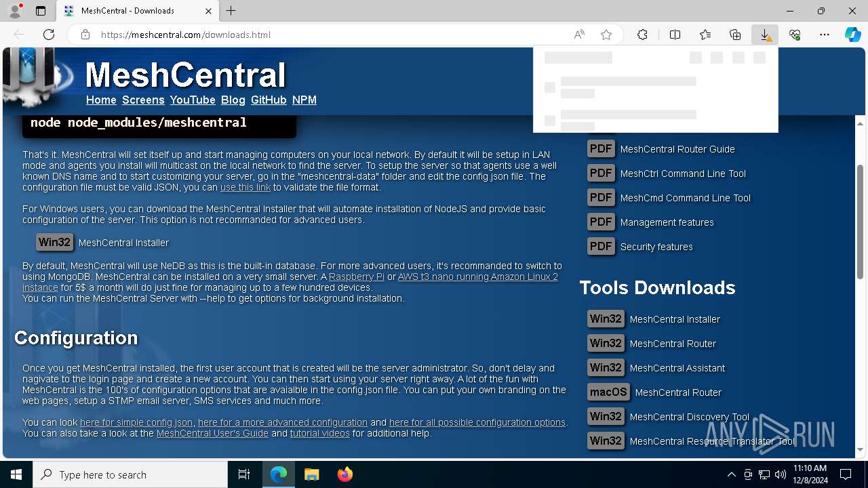
Task: Open Browser essentials heart icon
Action: pos(795,35)
